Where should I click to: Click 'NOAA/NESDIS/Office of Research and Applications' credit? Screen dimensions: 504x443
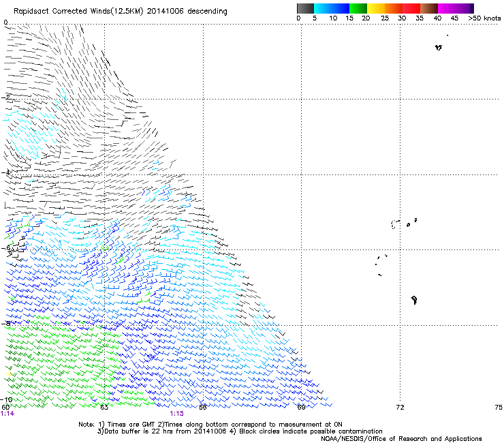pos(401,438)
